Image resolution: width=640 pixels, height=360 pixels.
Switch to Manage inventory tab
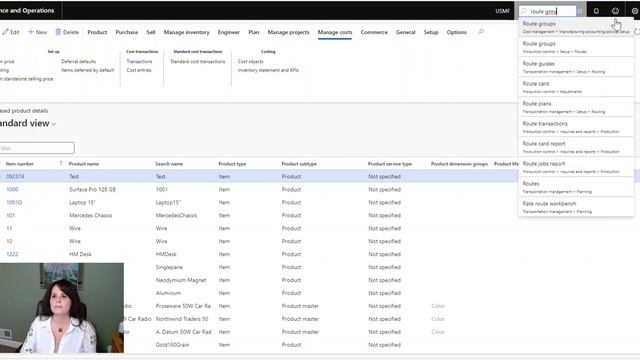pyautogui.click(x=187, y=32)
